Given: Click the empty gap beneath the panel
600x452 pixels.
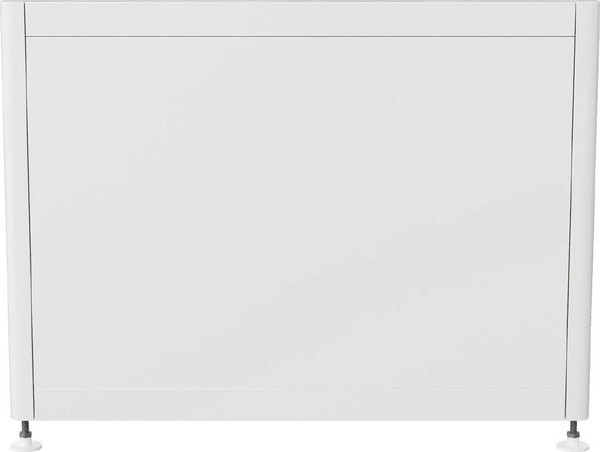Looking at the screenshot, I should 300,436.
